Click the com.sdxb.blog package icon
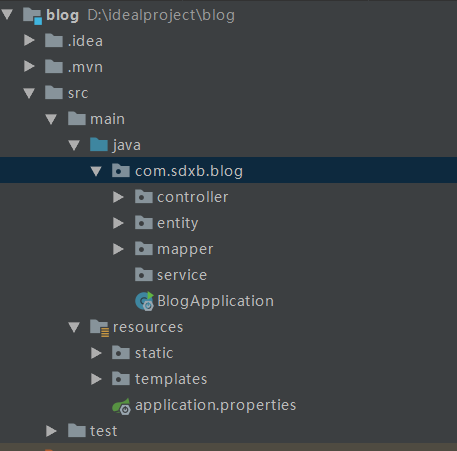 click(x=121, y=171)
